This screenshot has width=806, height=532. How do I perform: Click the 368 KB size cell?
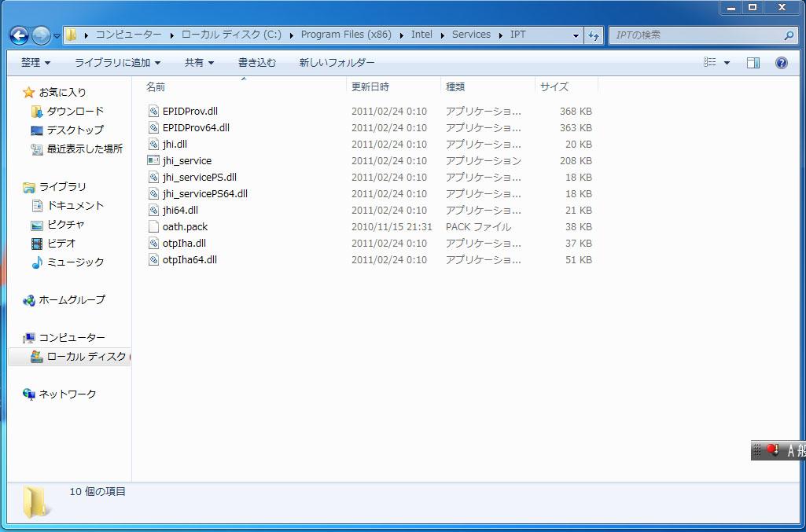click(x=576, y=111)
